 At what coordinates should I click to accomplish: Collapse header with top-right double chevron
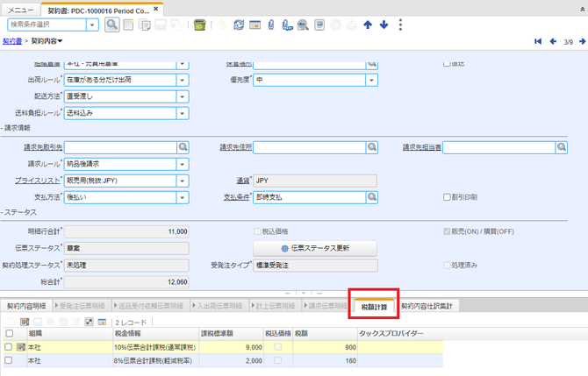coord(583,10)
